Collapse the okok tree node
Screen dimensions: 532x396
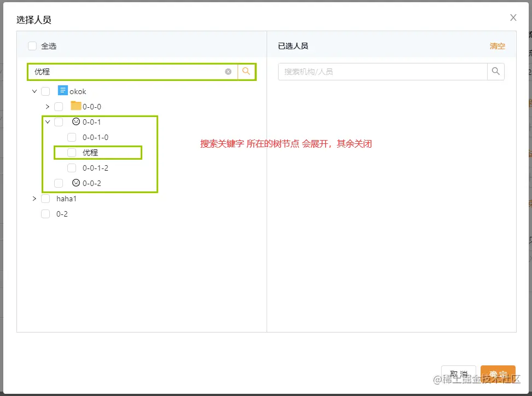34,91
